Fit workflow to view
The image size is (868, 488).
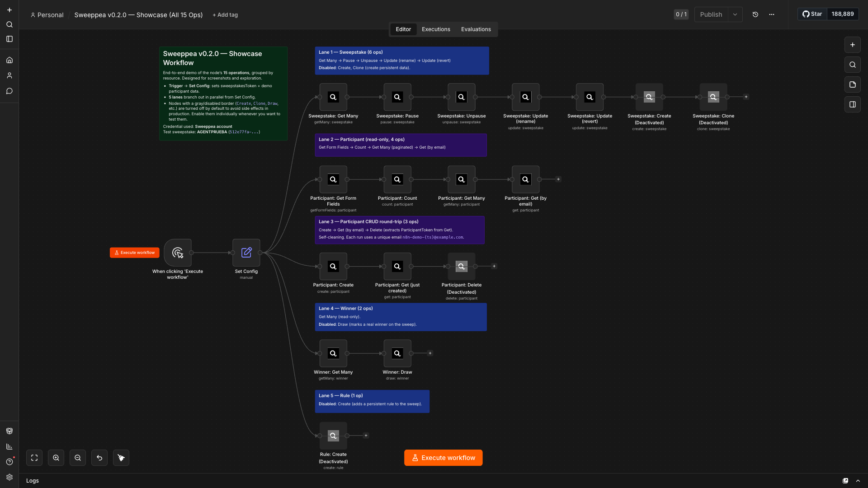click(x=34, y=458)
